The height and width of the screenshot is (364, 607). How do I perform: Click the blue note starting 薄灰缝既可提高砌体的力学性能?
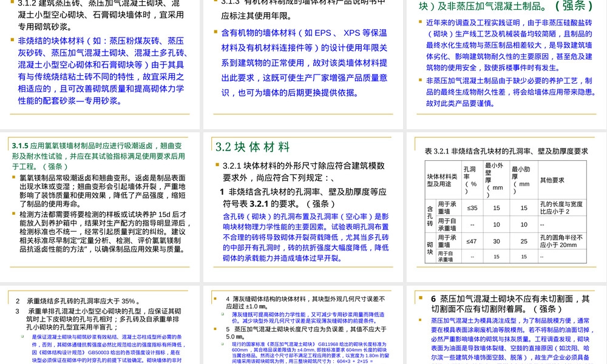coord(308,317)
